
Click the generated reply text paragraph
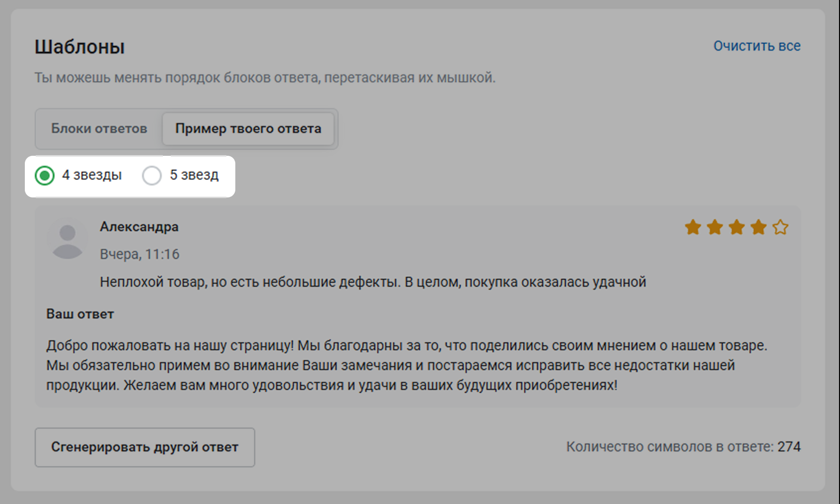coord(406,366)
